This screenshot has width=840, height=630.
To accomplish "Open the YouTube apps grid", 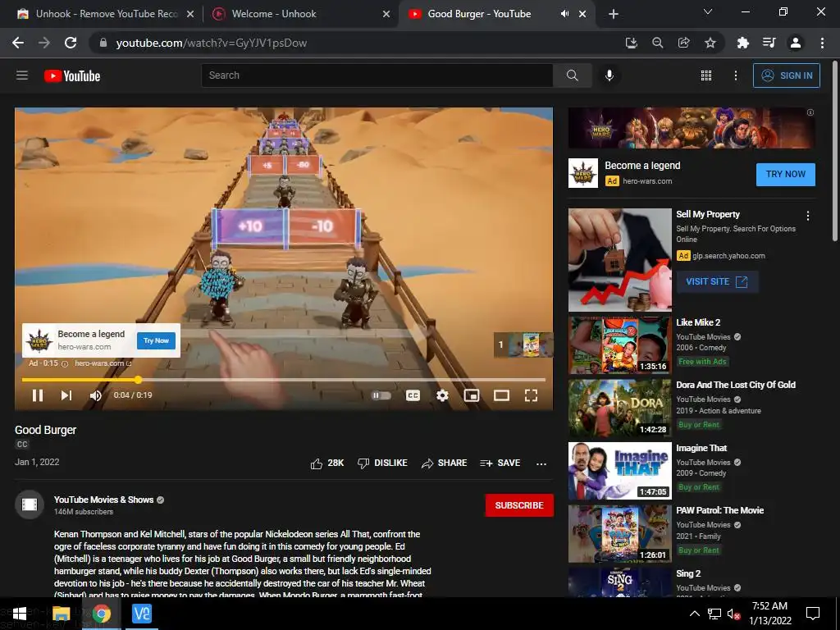I will (x=706, y=75).
